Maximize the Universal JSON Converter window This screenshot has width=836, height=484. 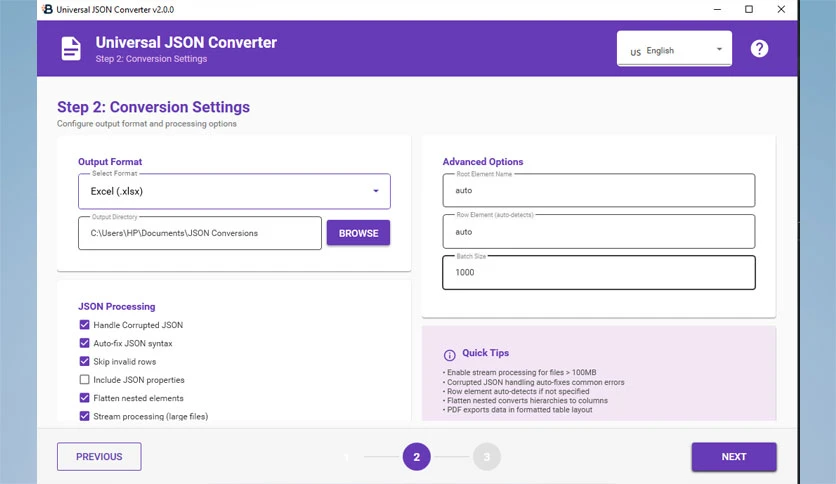click(x=749, y=9)
